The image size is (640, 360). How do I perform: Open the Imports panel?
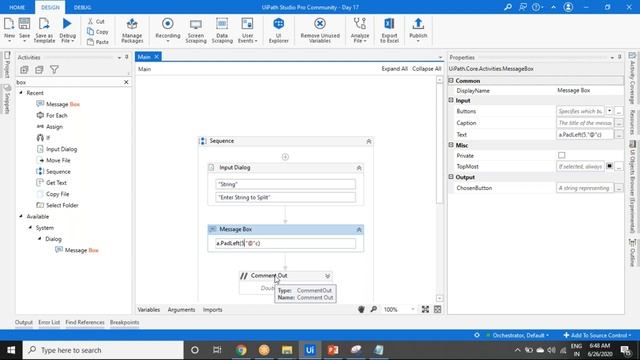point(213,309)
